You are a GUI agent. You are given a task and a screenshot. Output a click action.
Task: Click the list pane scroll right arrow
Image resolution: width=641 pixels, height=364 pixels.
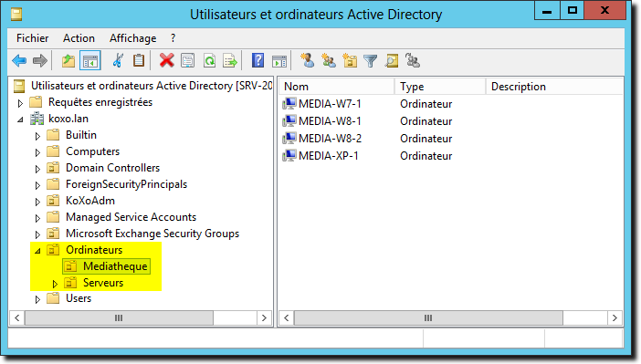click(615, 317)
